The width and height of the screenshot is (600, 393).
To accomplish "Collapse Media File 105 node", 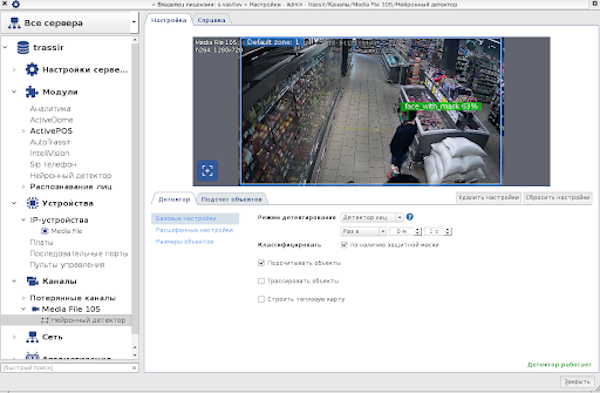I will point(23,309).
